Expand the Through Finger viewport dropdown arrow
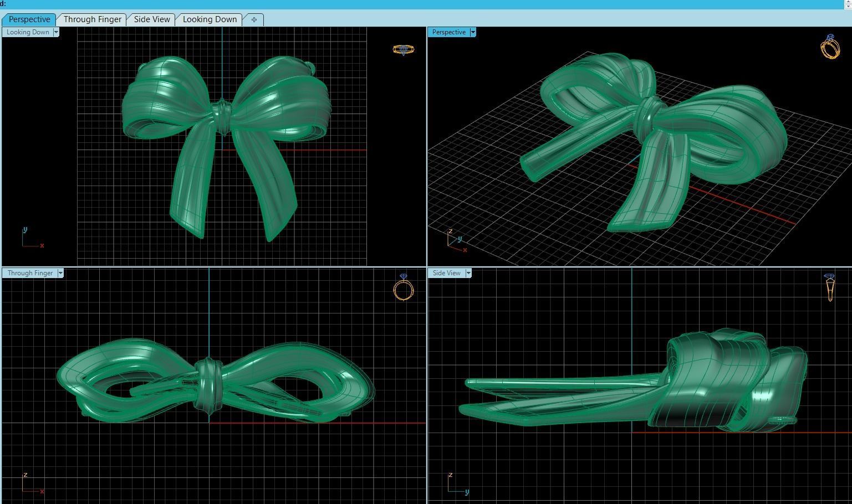Image resolution: width=852 pixels, height=504 pixels. pos(60,273)
